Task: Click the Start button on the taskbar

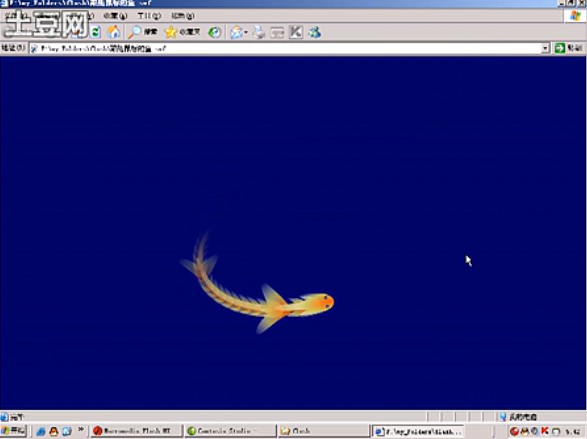Action: click(x=13, y=431)
